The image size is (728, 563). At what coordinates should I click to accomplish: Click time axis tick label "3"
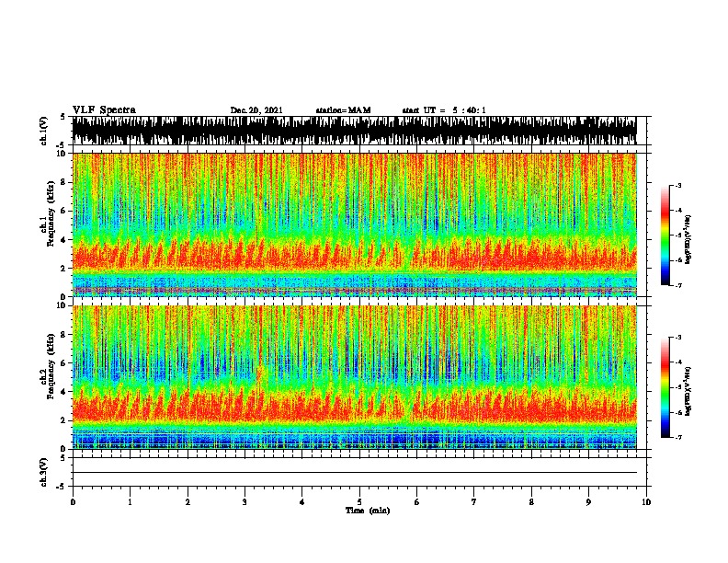[x=245, y=502]
